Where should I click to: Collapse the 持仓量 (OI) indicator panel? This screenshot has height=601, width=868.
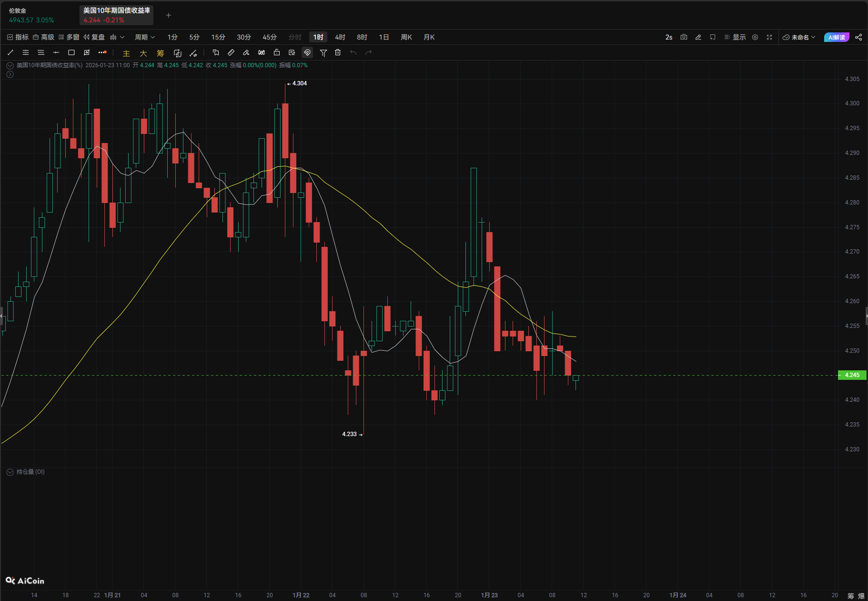[x=10, y=472]
